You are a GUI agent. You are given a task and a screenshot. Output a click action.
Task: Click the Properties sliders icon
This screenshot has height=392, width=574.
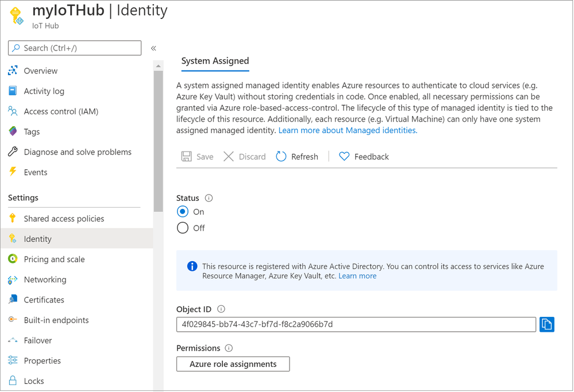pyautogui.click(x=13, y=360)
